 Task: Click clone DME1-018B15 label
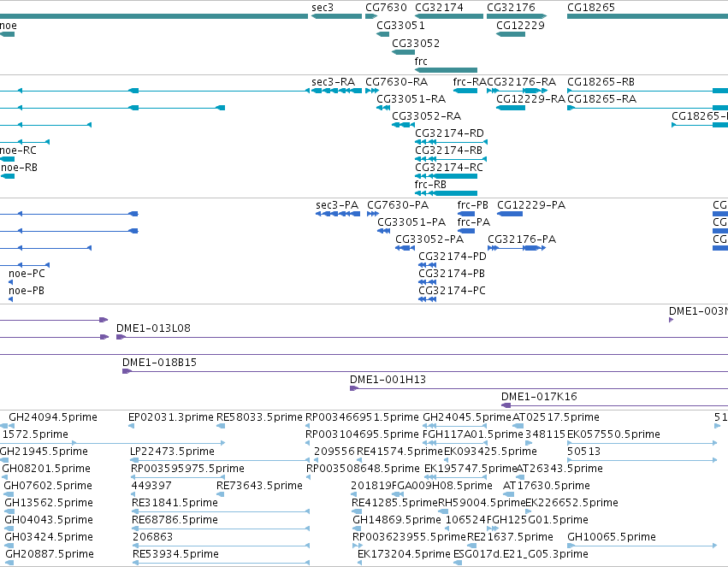point(159,363)
